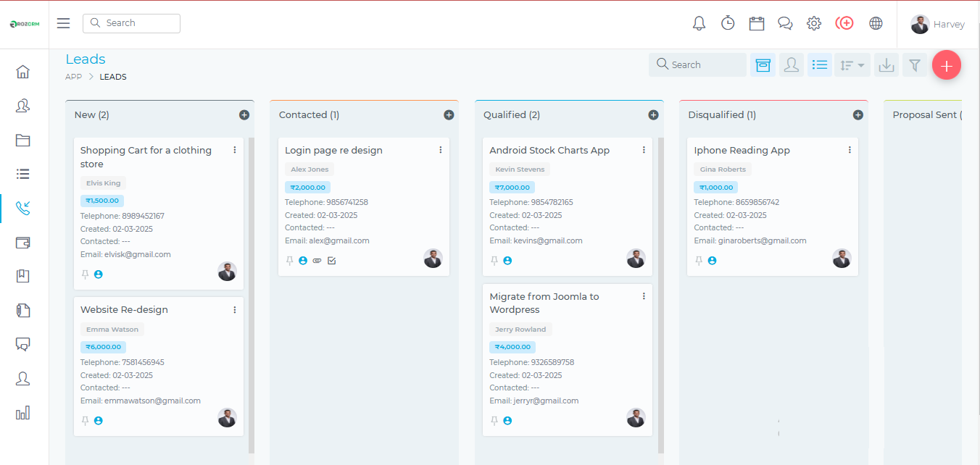Open the calendar icon in top bar
Image resolution: width=980 pixels, height=465 pixels.
(x=757, y=23)
